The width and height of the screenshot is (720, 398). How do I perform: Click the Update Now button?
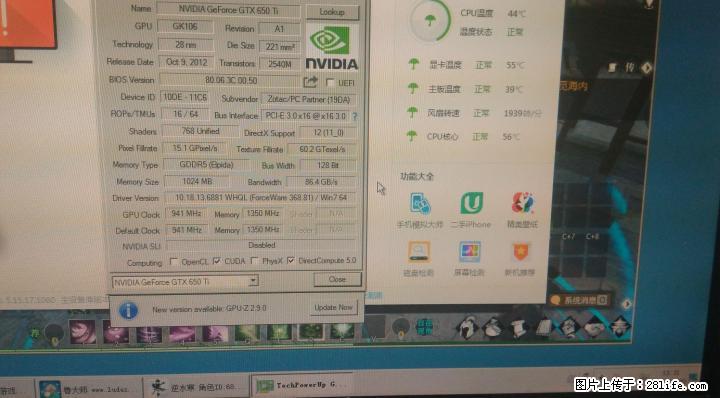[x=333, y=308]
